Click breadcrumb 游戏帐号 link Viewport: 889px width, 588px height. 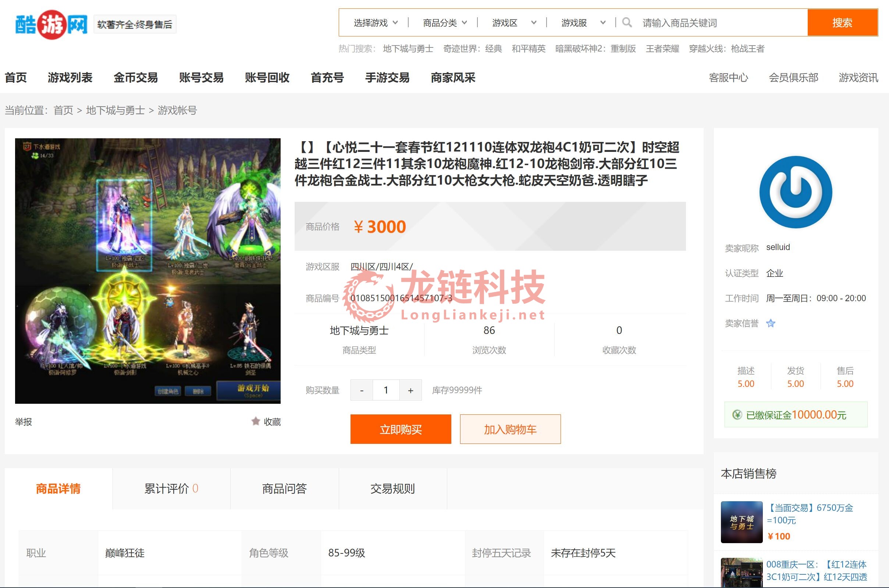click(x=177, y=110)
